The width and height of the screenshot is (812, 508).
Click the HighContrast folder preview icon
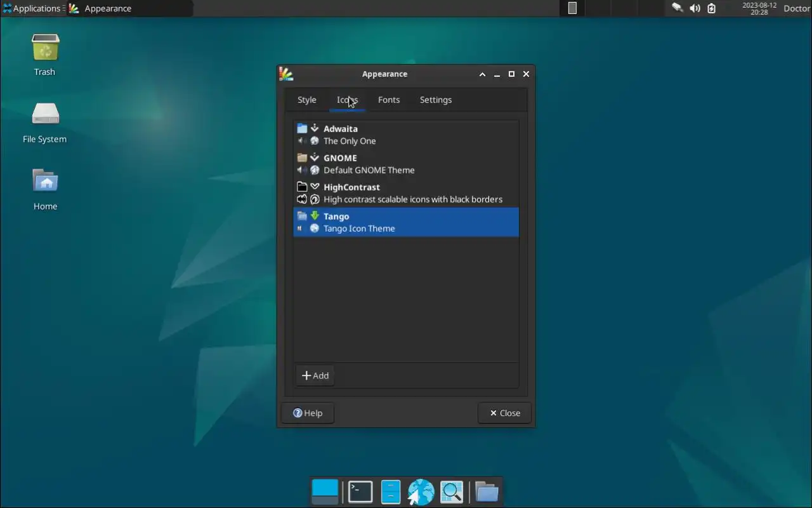pos(302,187)
